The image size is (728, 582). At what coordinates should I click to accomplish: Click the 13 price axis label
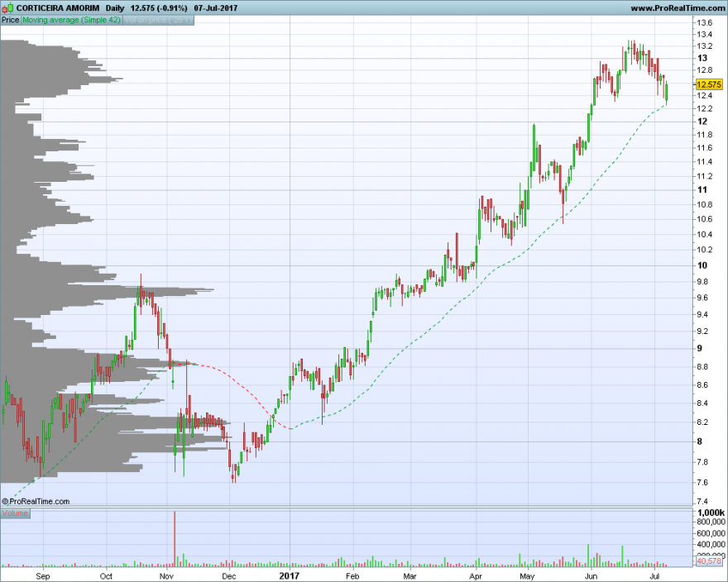(702, 58)
